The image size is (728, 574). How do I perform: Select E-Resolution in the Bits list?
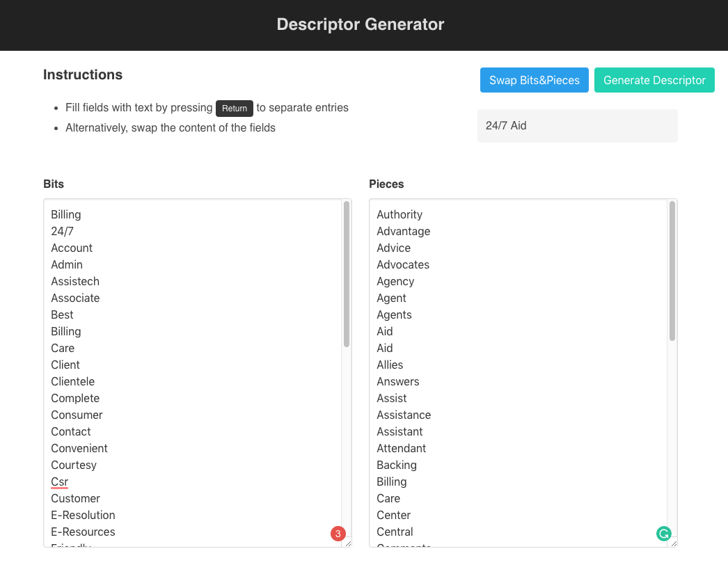pos(83,515)
